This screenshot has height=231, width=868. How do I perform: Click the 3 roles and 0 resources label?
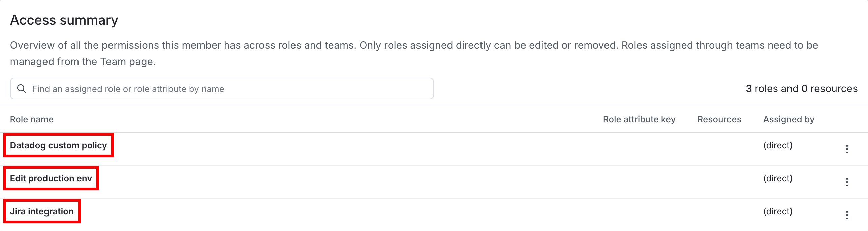(x=801, y=88)
